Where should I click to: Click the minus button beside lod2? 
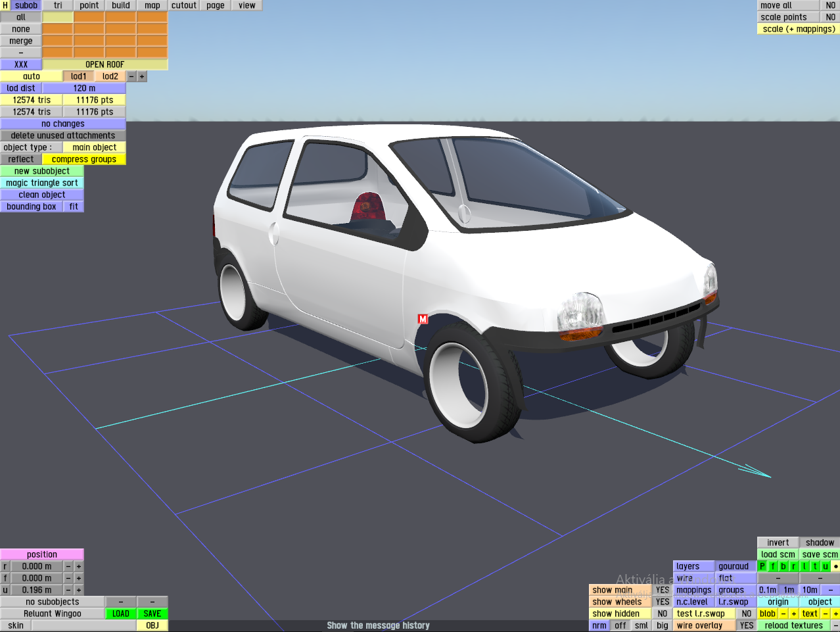pyautogui.click(x=131, y=76)
